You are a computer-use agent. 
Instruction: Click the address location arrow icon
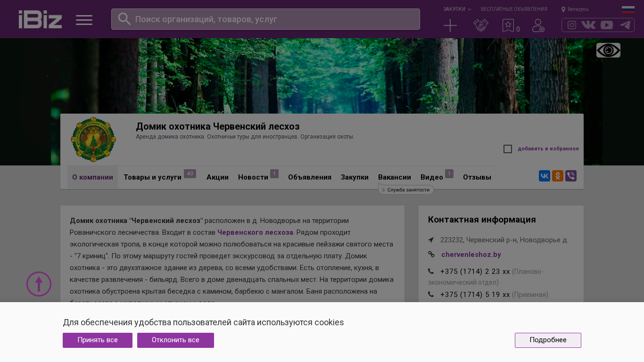431,240
